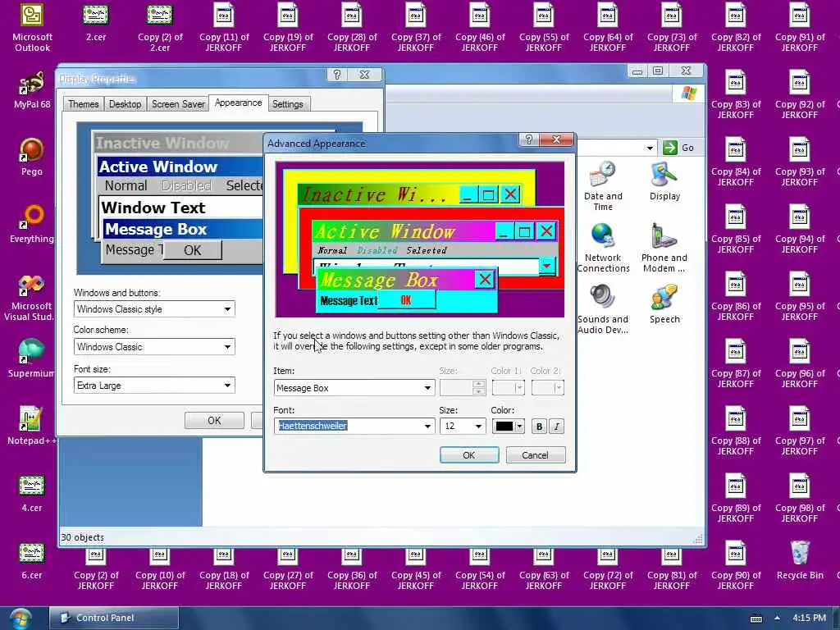Click the Windows Start orb

click(20, 619)
